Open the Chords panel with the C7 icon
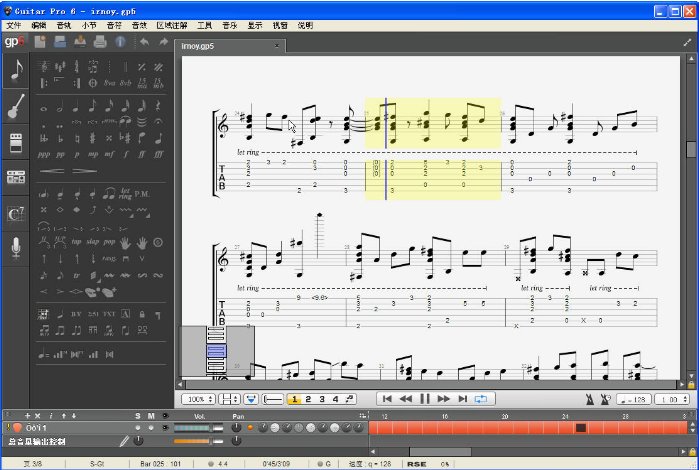The image size is (699, 470). click(x=16, y=214)
